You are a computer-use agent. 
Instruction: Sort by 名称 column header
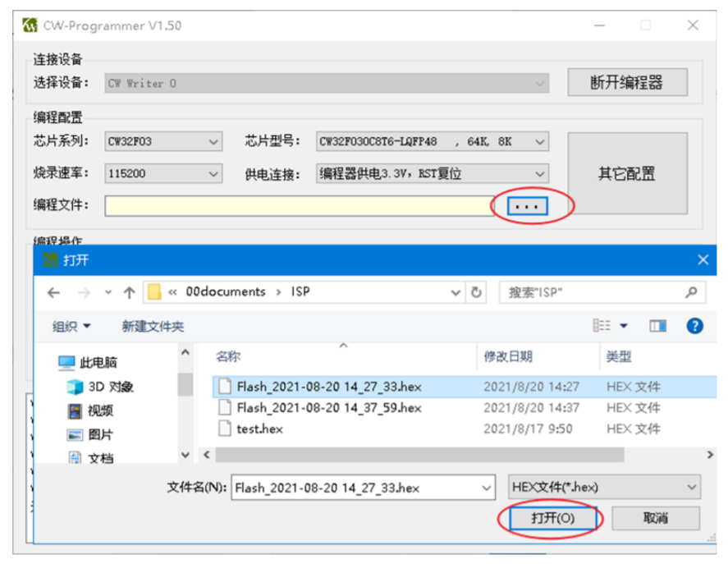(228, 356)
